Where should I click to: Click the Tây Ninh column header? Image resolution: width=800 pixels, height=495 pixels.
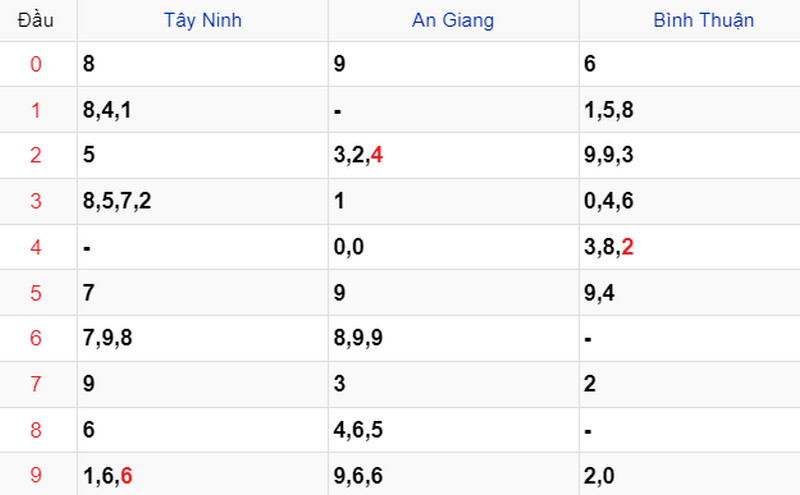203,20
